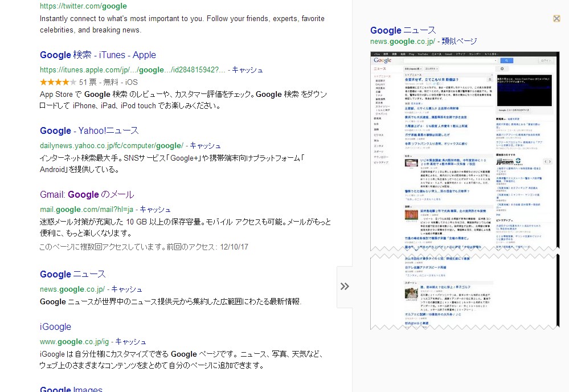Open the dailynews.yahoo.co.jp URL
Image resolution: width=569 pixels, height=392 pixels.
(x=112, y=145)
